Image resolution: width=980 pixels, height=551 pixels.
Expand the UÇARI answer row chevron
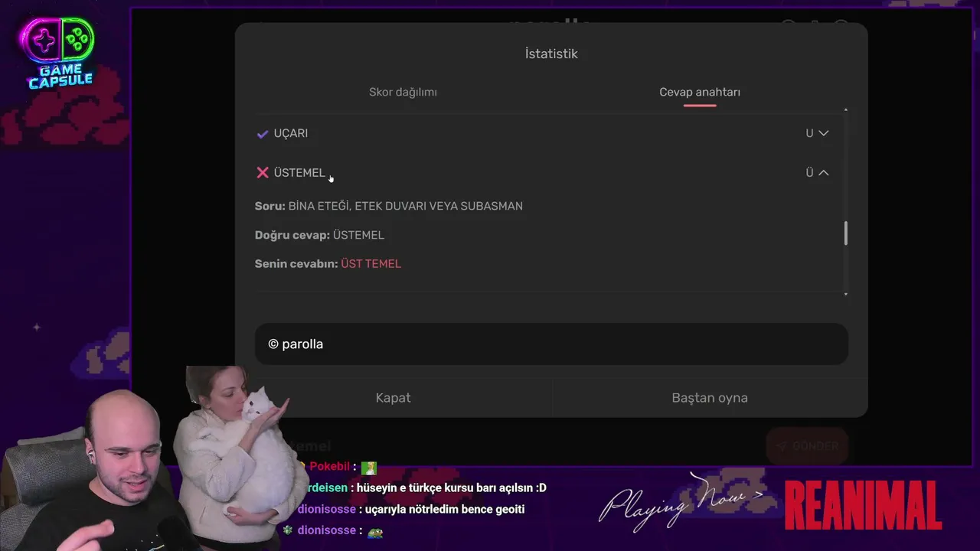click(x=824, y=133)
